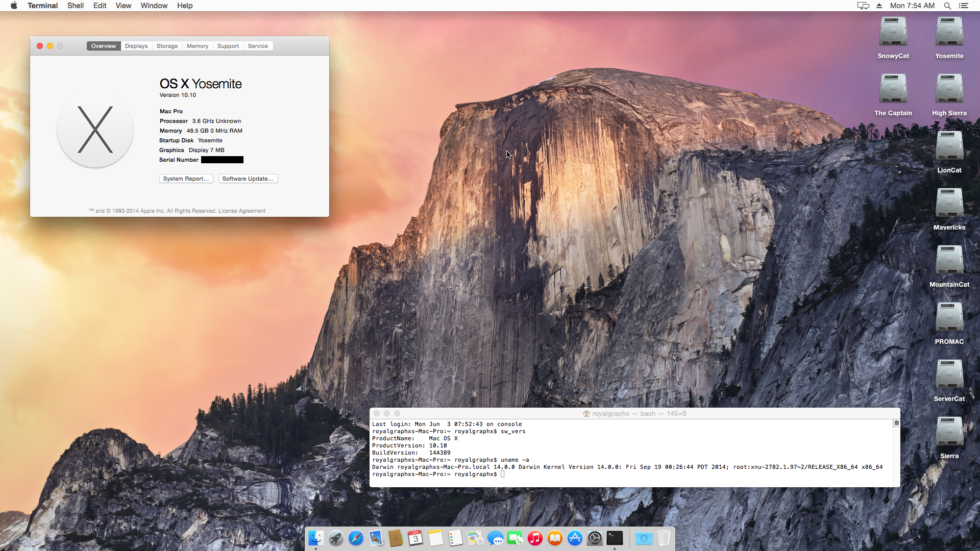Click the Terminal title bar home proxy icon
This screenshot has height=551, width=980.
coord(586,414)
